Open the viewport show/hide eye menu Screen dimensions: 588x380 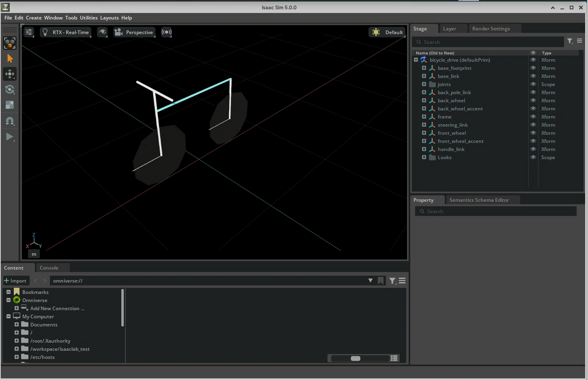[x=103, y=32]
